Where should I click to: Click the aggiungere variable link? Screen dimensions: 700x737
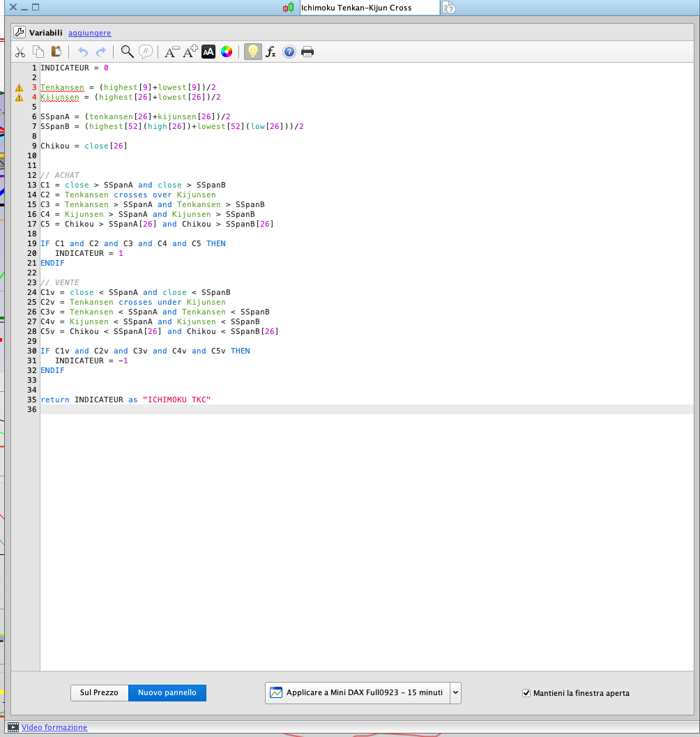pyautogui.click(x=89, y=33)
